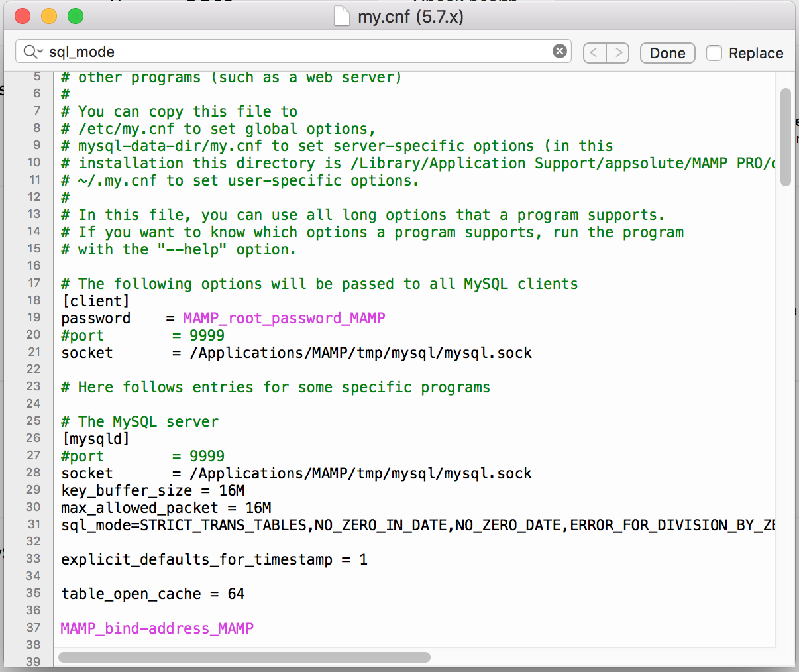Image resolution: width=799 pixels, height=672 pixels.
Task: Click the sql_mode=STRICT_TRANS_TABLES line
Action: (x=418, y=526)
